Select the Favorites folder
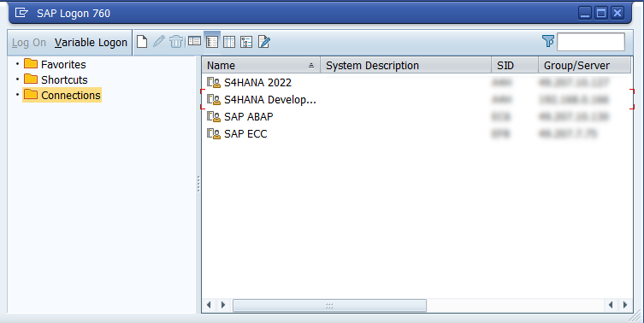This screenshot has width=644, height=323. click(x=55, y=64)
